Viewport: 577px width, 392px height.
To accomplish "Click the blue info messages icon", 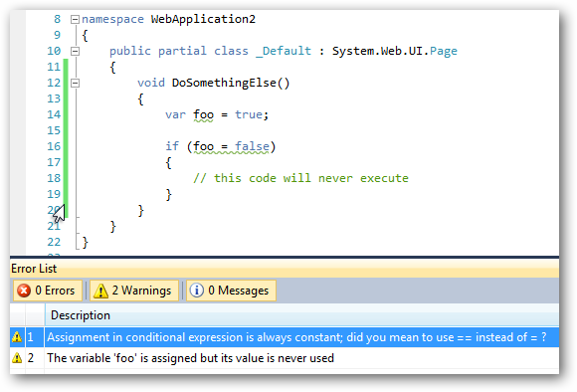I will click(x=197, y=291).
